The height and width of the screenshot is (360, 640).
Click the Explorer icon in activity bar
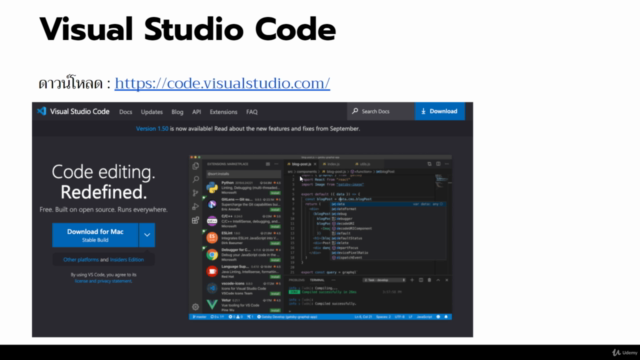click(x=196, y=166)
